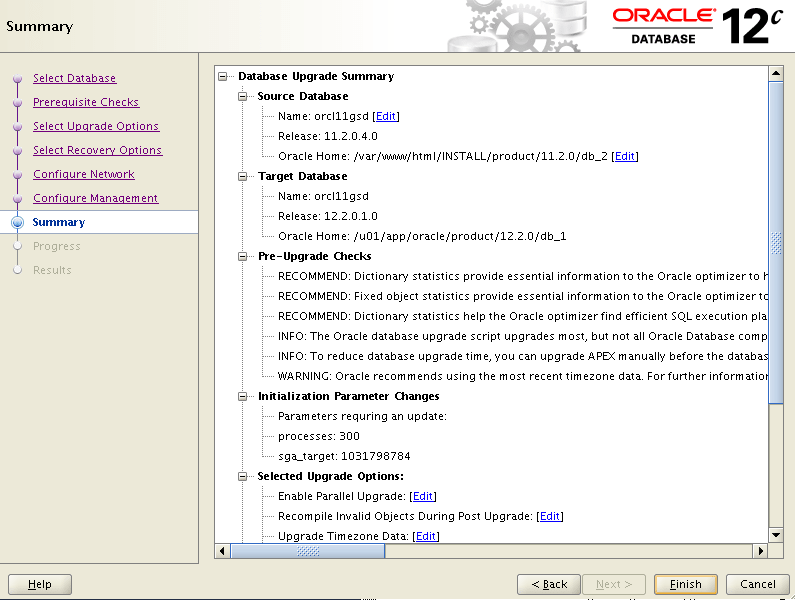Go to Configure Network step
Viewport: 795px width, 600px height.
click(84, 174)
